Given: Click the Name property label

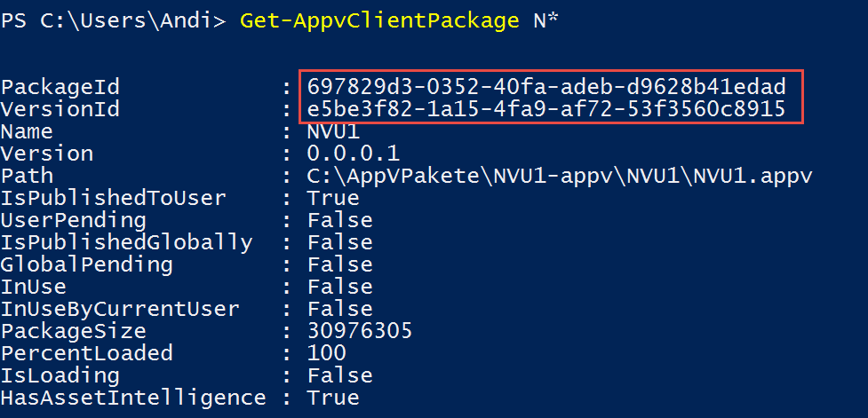Looking at the screenshot, I should [x=27, y=131].
